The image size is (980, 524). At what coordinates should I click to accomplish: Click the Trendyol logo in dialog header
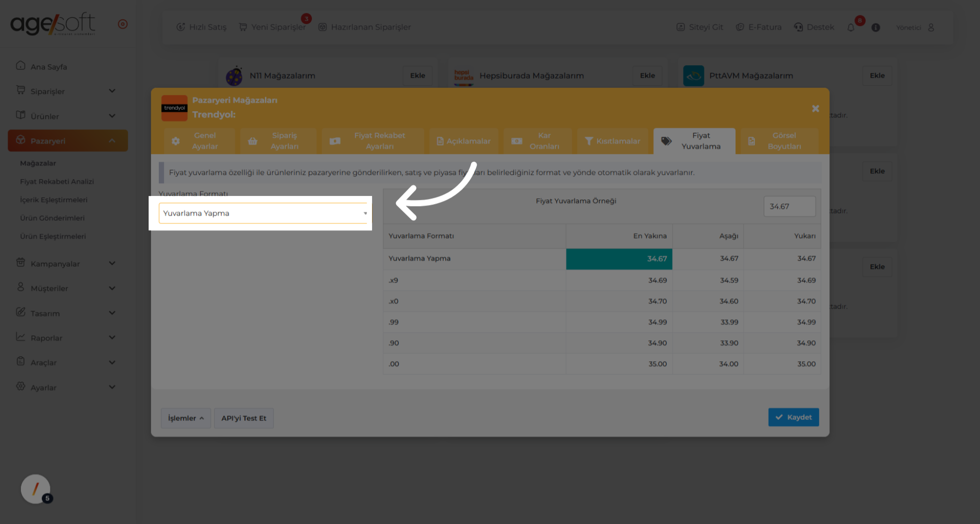click(174, 108)
